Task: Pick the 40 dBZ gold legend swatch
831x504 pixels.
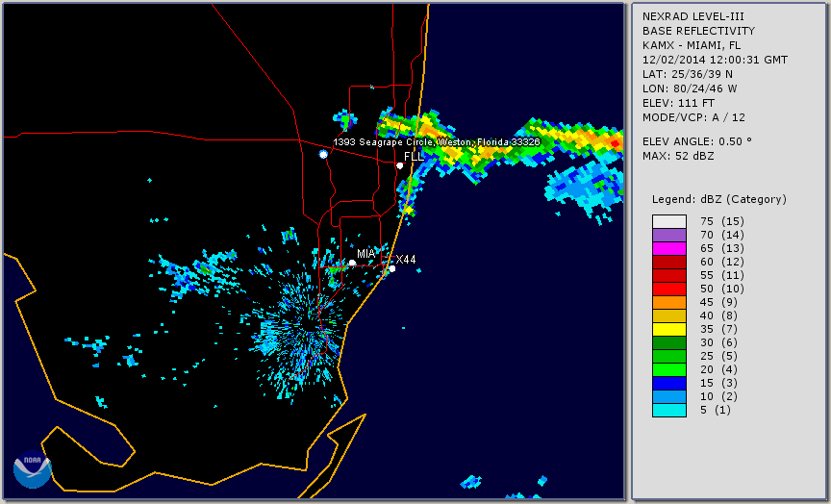Action: click(669, 315)
